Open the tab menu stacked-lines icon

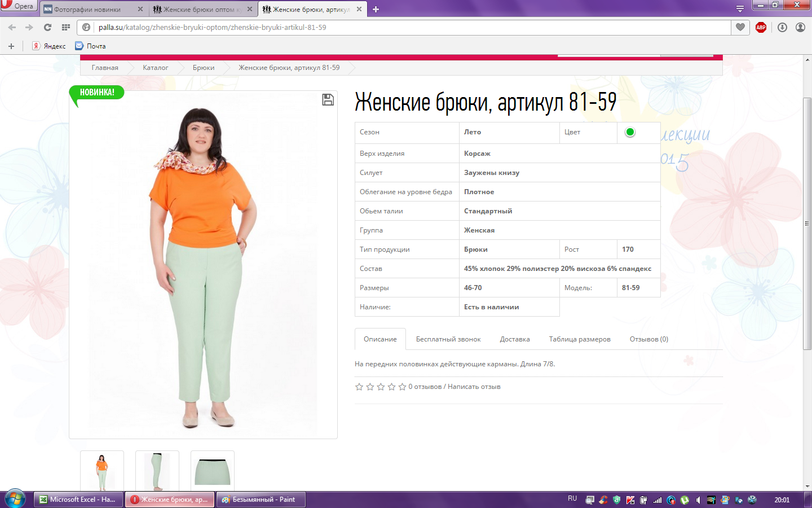click(x=740, y=8)
